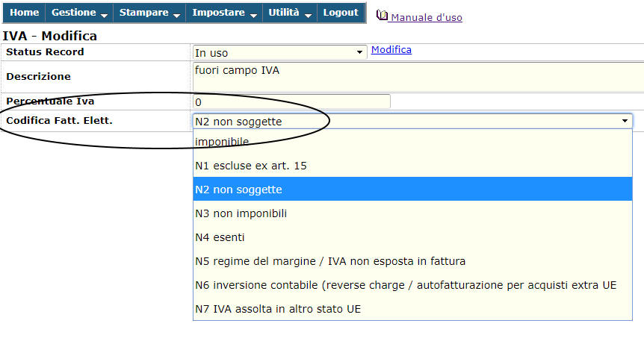Select the imponibile option
Screen dimensions: 644x341
[x=222, y=141]
